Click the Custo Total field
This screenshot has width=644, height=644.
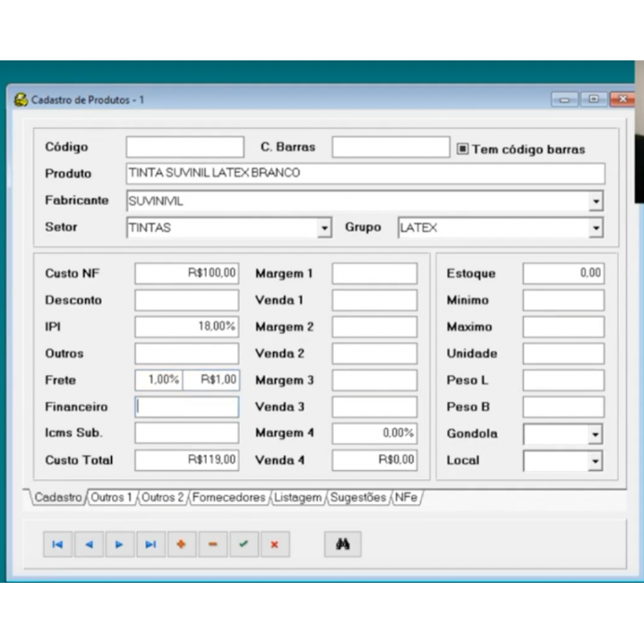pyautogui.click(x=187, y=460)
